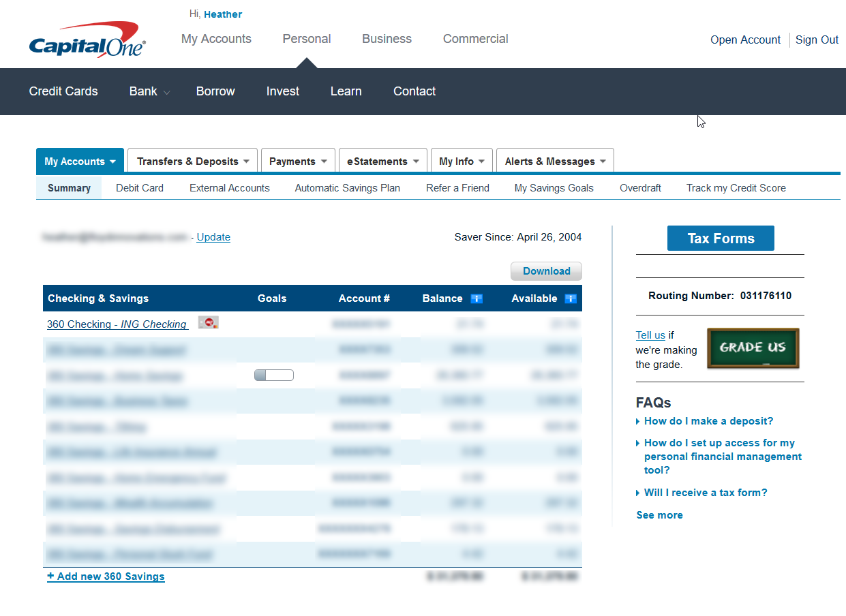
Task: Select the top My Accounts nav item
Action: tap(216, 39)
